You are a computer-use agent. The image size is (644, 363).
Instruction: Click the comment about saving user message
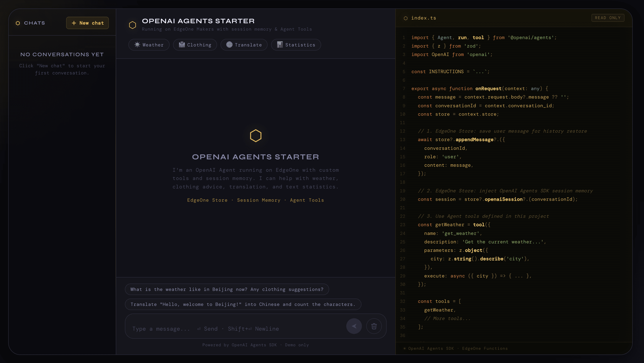pos(502,131)
